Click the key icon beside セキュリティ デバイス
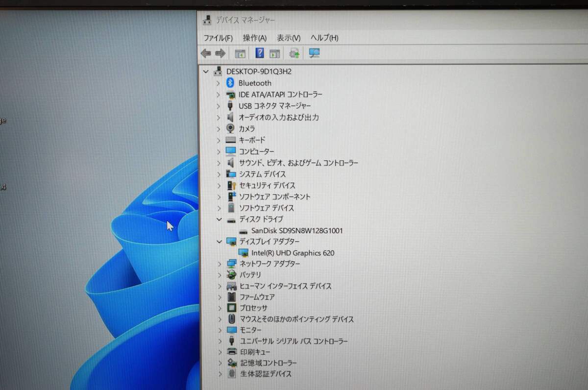The width and height of the screenshot is (588, 390). [231, 185]
